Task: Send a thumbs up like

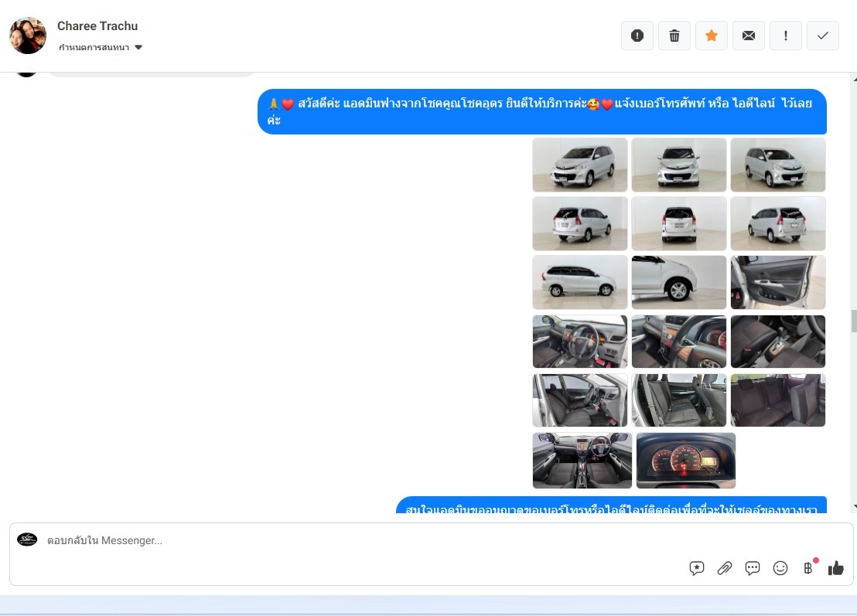Action: click(835, 568)
